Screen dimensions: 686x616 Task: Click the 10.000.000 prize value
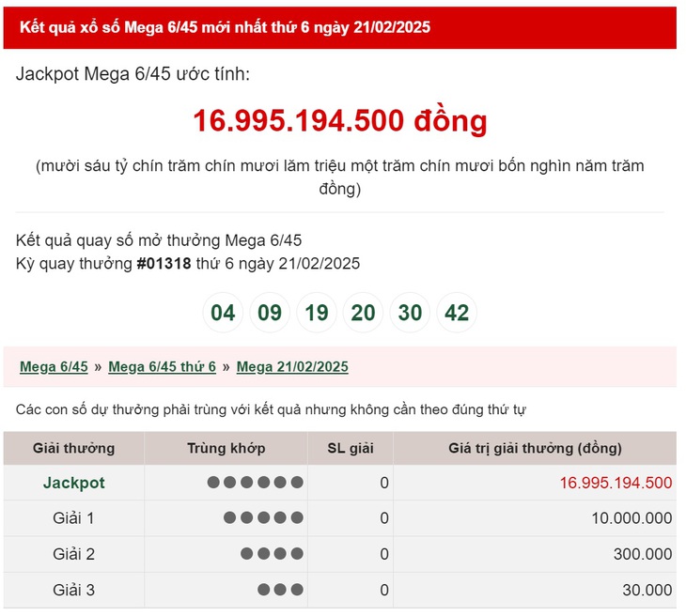coord(631,518)
